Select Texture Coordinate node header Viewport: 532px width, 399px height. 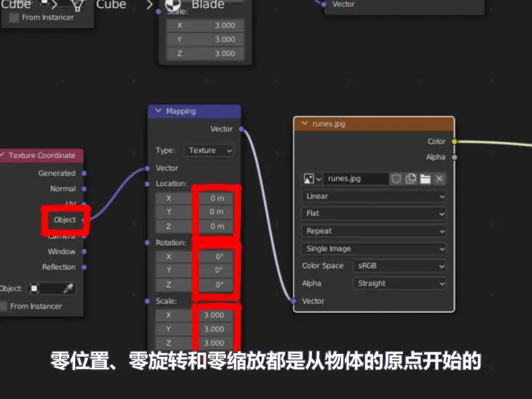[41, 156]
